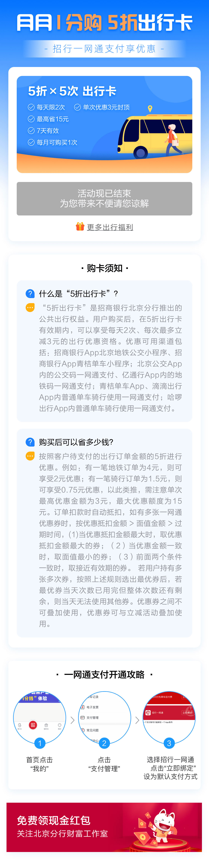Image resolution: width=209 pixels, height=868 pixels.
Task: Click the chevron arrow between steps 1 and 2
Action: coord(72,720)
